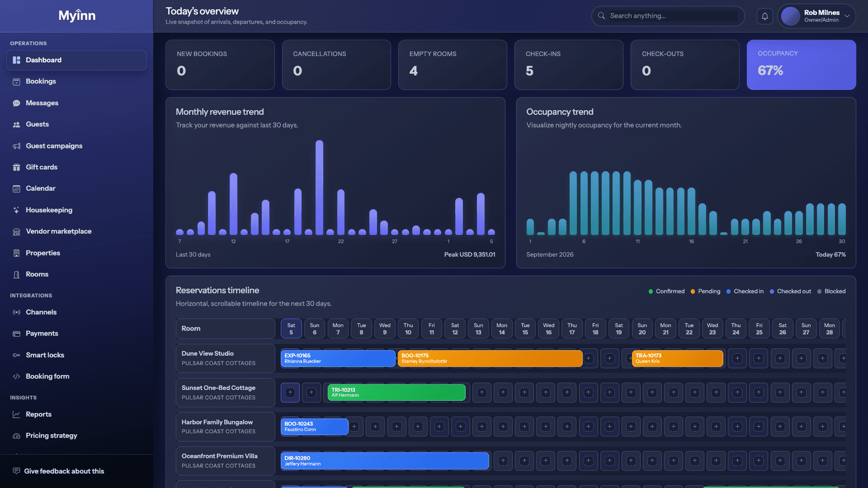Open the Occupancy 67% card
This screenshot has height=488, width=868.
click(x=801, y=65)
